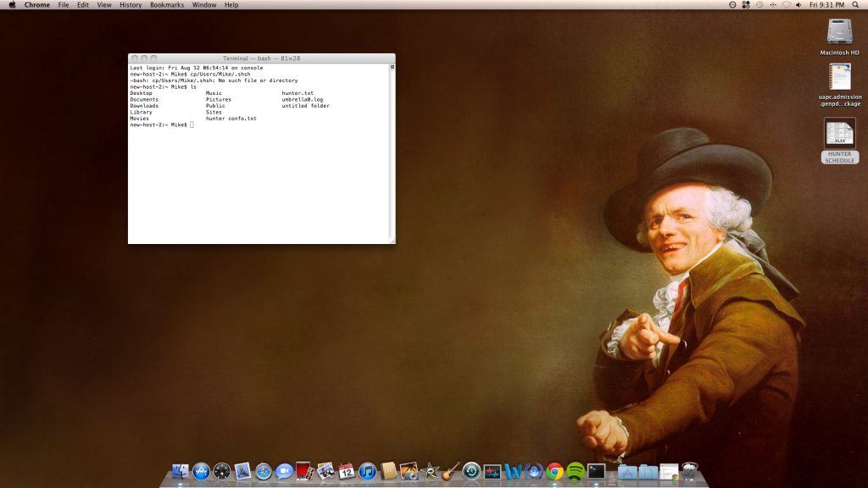Open the Window menu
Image resolution: width=868 pixels, height=488 pixels.
(204, 5)
